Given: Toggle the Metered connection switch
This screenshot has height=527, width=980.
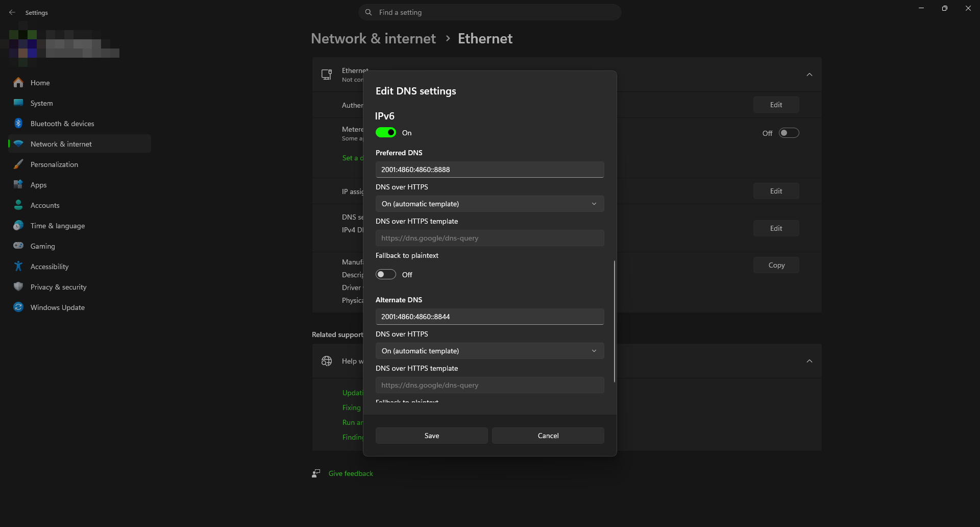Looking at the screenshot, I should 789,133.
